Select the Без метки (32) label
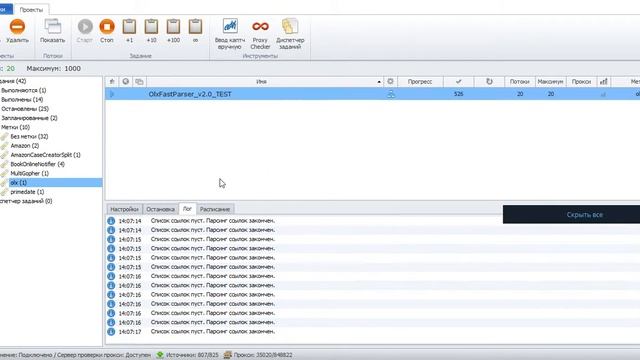640x360 pixels. tap(29, 136)
